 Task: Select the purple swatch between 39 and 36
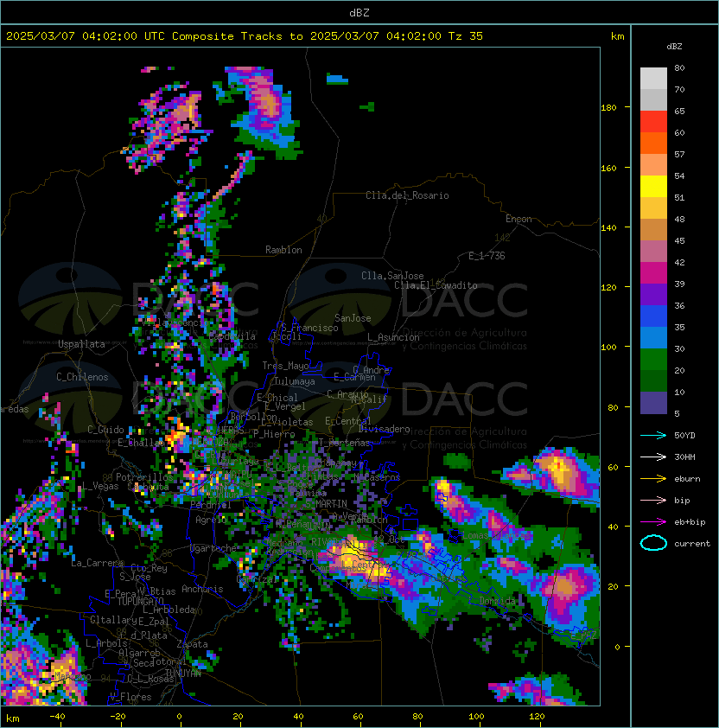point(653,295)
